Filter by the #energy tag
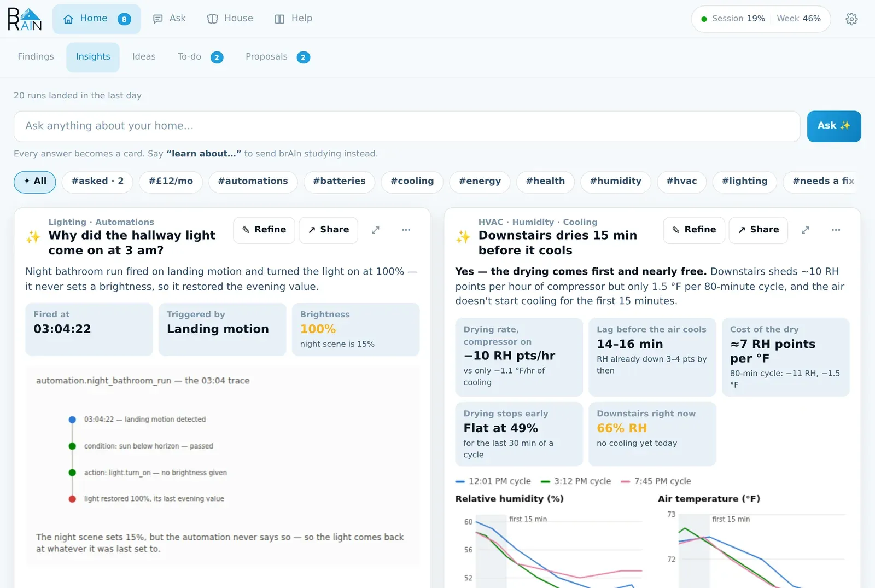This screenshot has width=875, height=588. 480,182
